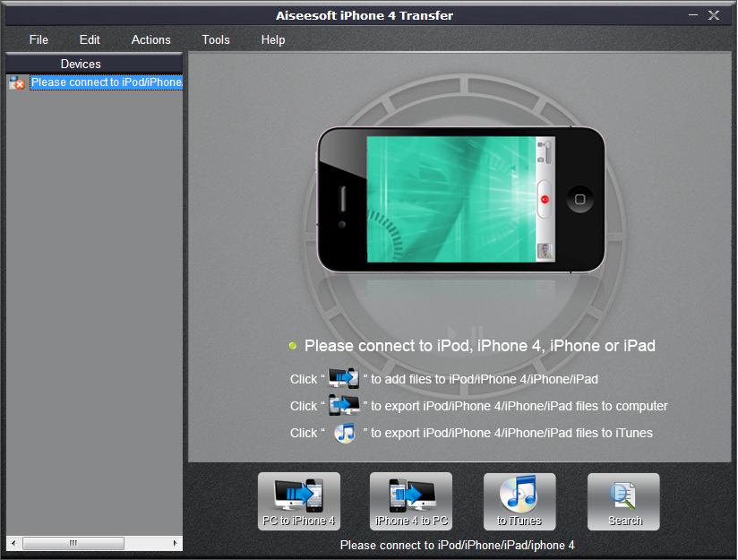This screenshot has height=560, width=738.
Task: Close the Aiseesoft iPhone 4 Transfer window
Action: pos(714,15)
